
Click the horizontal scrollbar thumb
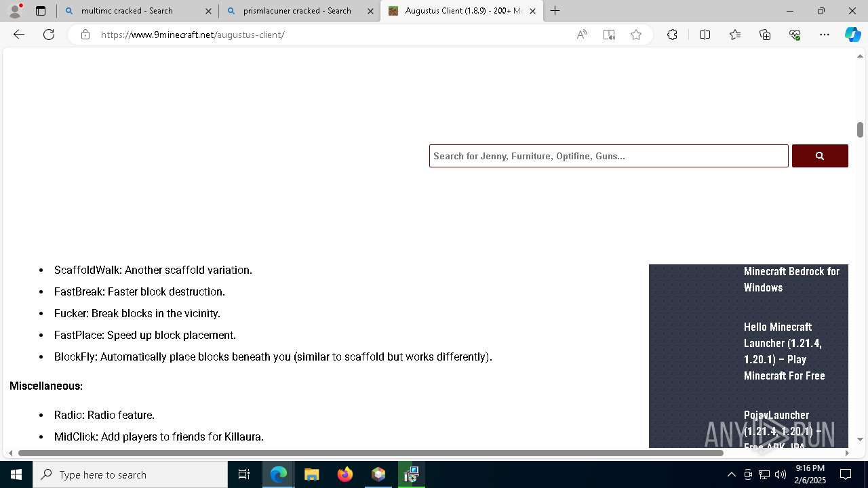[x=371, y=453]
